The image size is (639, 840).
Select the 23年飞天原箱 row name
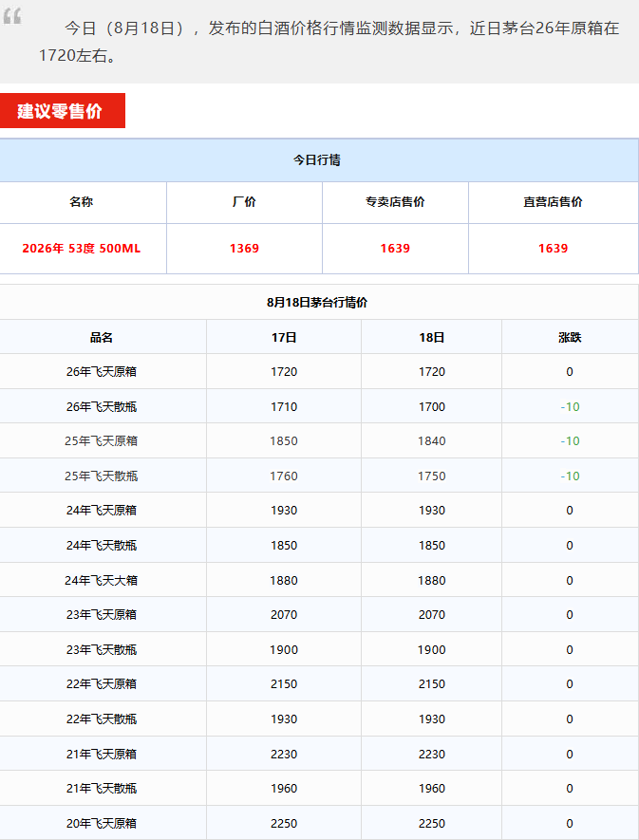pyautogui.click(x=102, y=615)
